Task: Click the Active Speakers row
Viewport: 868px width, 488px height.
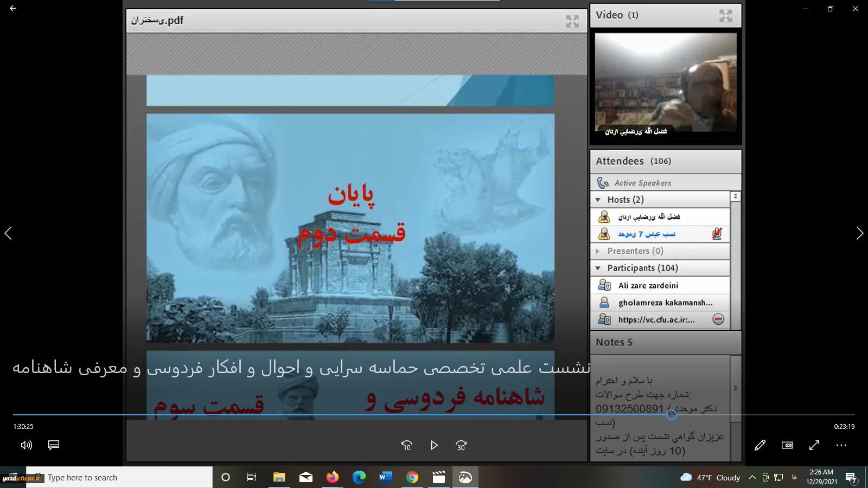Action: [642, 183]
